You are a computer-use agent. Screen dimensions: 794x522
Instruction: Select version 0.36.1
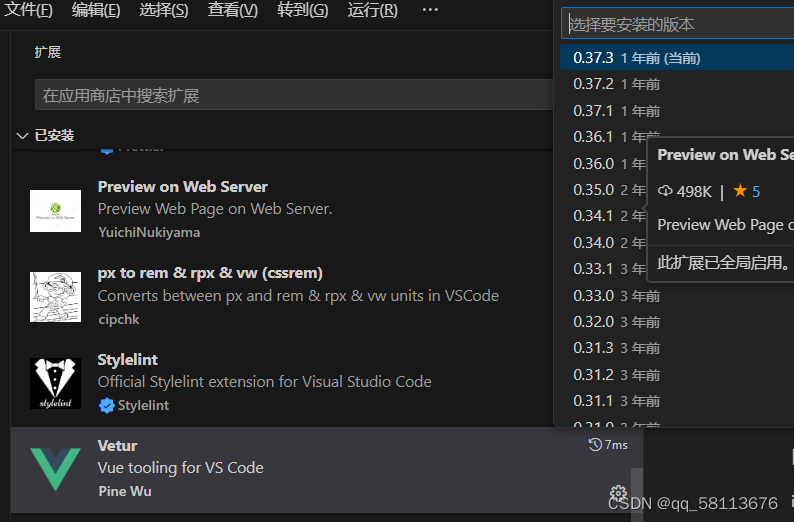pyautogui.click(x=604, y=137)
